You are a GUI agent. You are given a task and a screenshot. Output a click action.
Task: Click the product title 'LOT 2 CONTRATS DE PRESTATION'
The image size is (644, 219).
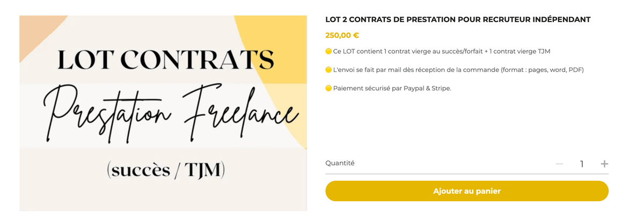click(458, 20)
